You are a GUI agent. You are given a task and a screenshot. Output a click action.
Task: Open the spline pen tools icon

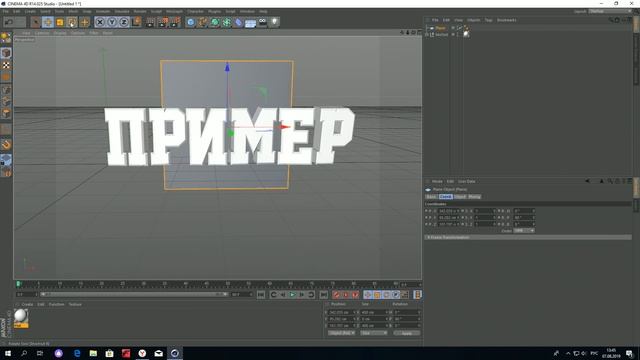(202, 22)
